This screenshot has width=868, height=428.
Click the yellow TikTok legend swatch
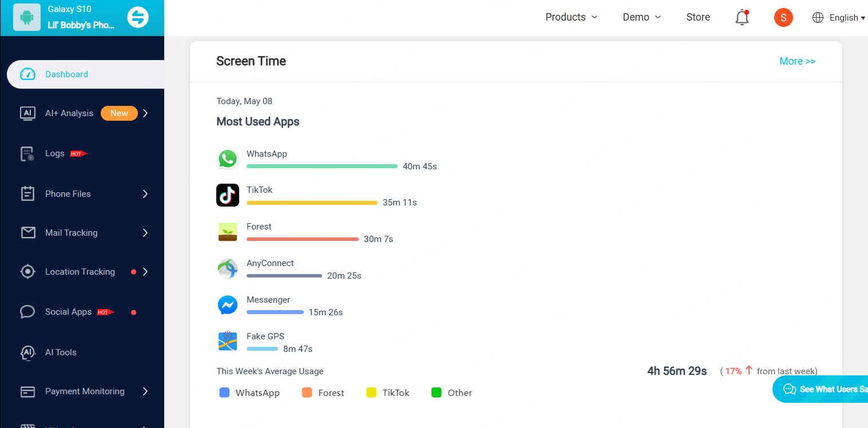pos(371,393)
